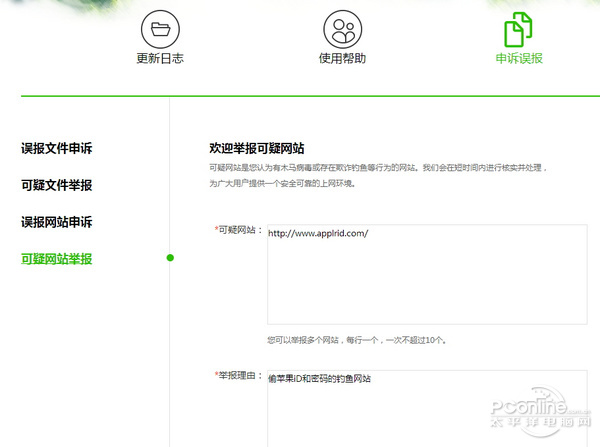Click the description line starting 为广大用户提供
Screen dimensions: 600x447
282,183
